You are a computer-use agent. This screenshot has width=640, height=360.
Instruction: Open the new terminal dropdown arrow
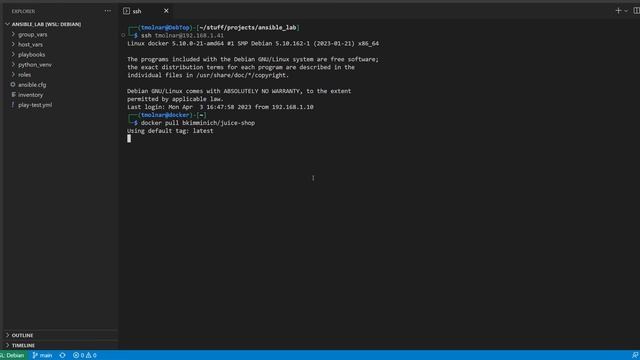pyautogui.click(x=626, y=11)
